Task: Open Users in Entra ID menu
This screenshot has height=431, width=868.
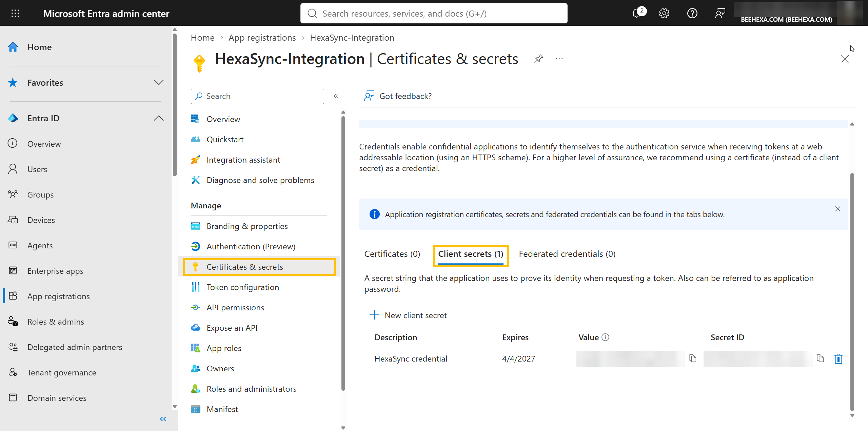Action: (37, 169)
